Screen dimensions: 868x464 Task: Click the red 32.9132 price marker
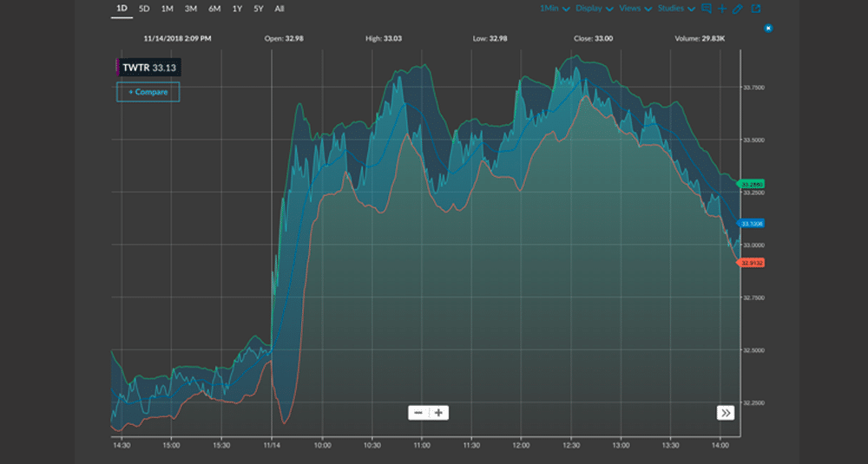(751, 263)
